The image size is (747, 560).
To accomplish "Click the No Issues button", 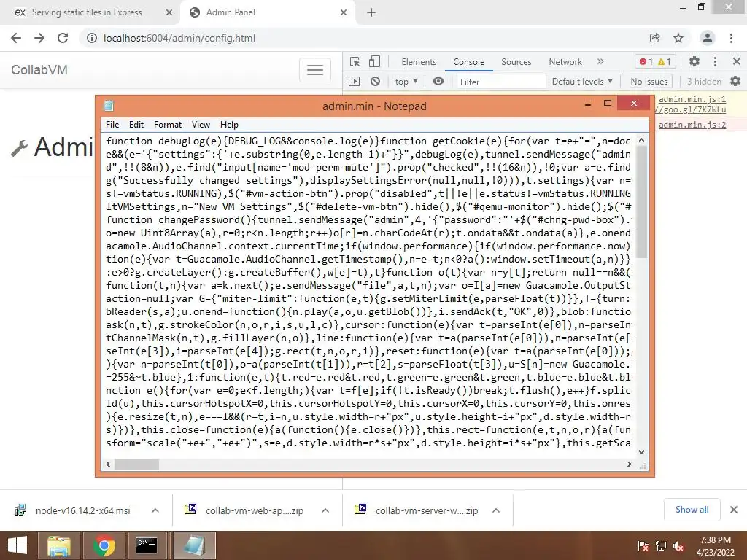I will pyautogui.click(x=649, y=82).
